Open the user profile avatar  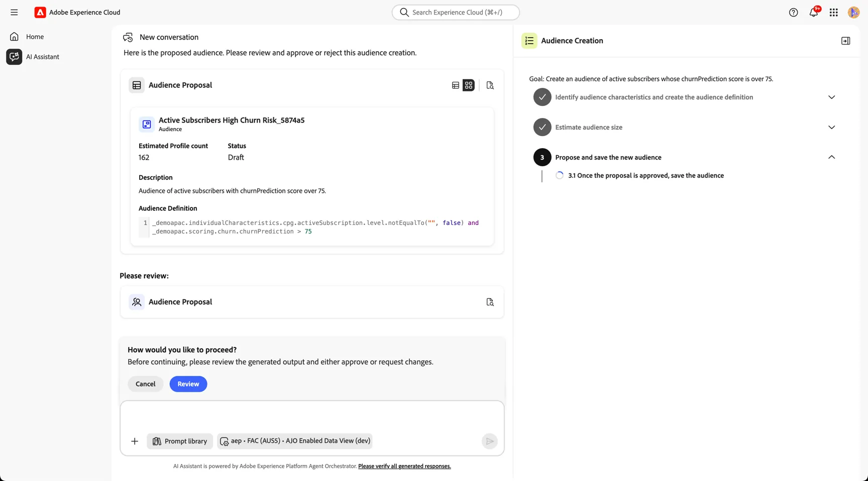(853, 13)
